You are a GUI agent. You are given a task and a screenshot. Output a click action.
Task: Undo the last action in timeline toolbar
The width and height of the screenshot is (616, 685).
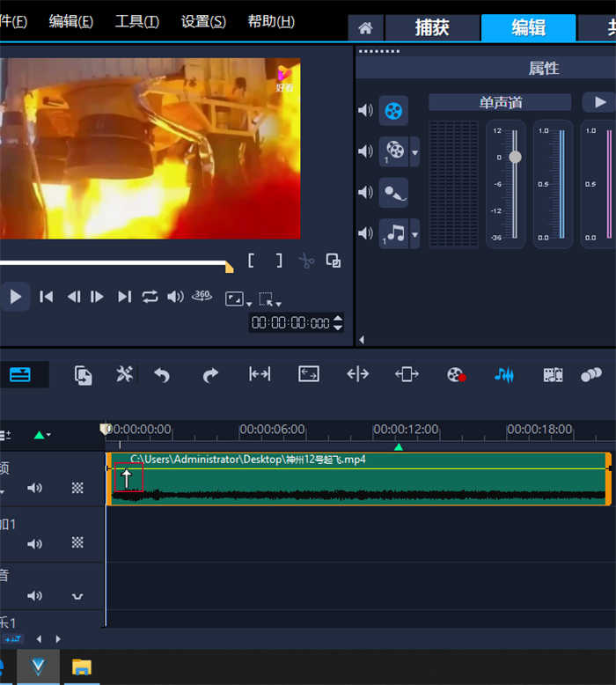click(x=162, y=374)
